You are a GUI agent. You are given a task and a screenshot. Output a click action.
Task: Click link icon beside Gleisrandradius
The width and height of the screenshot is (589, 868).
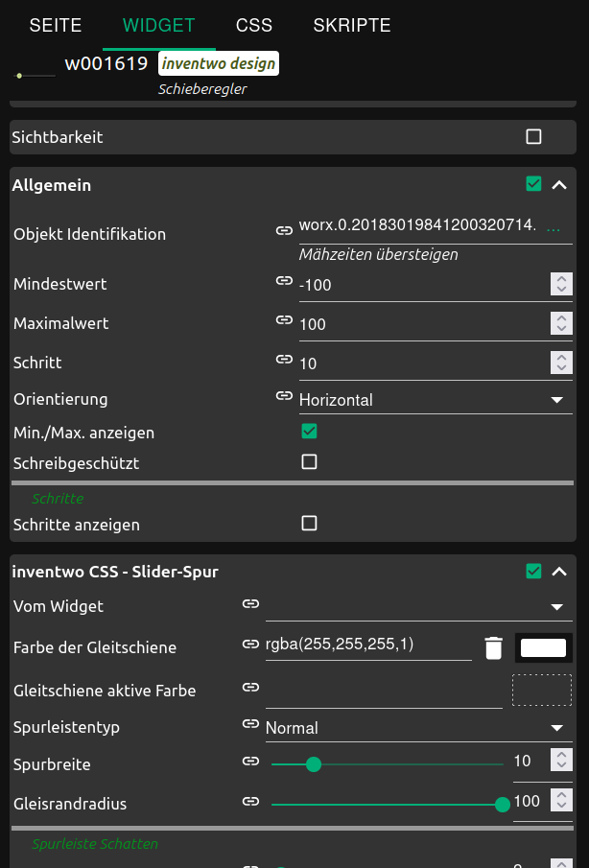coord(250,801)
